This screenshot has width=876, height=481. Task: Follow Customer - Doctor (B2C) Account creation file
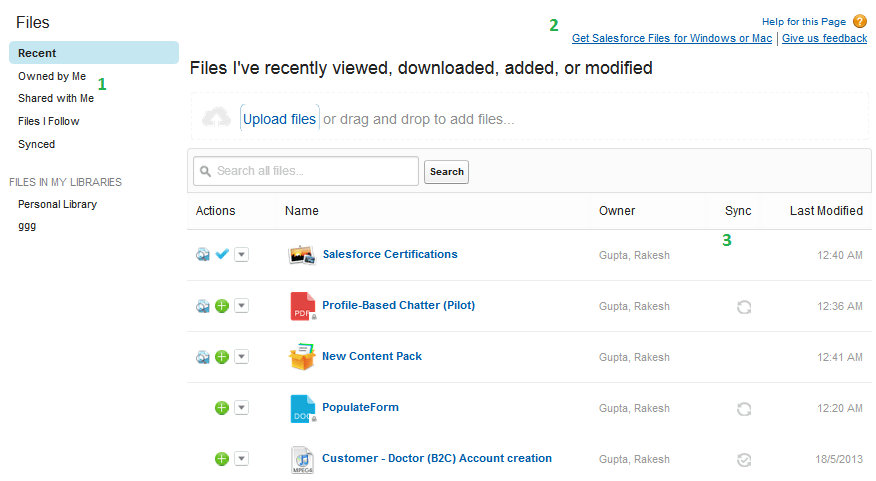click(x=222, y=459)
